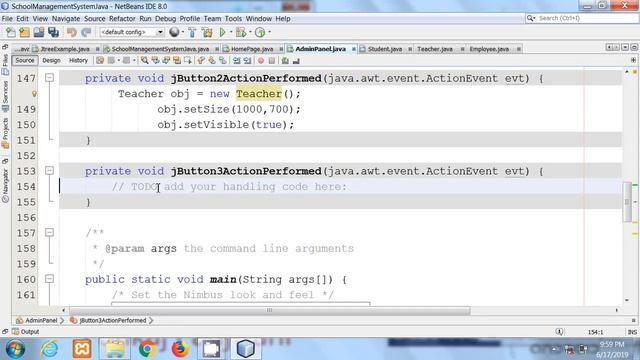Open the Window menu
The height and width of the screenshot is (360, 640).
click(x=258, y=19)
